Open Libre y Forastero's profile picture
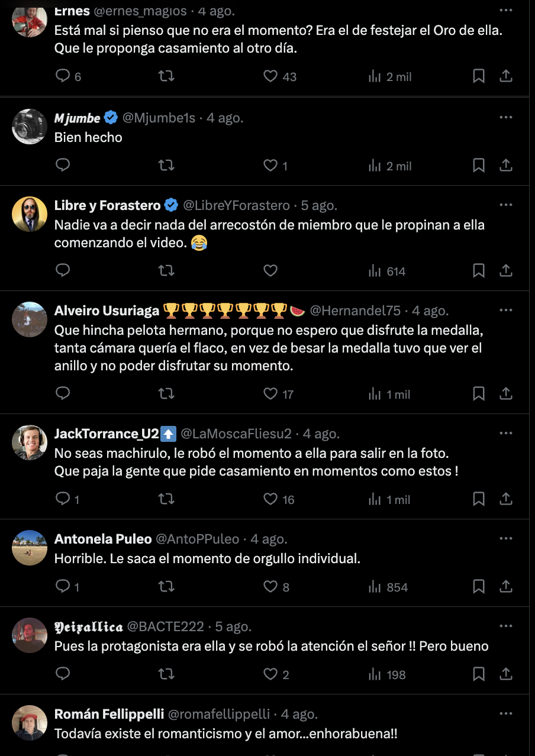535x756 pixels. click(x=30, y=214)
